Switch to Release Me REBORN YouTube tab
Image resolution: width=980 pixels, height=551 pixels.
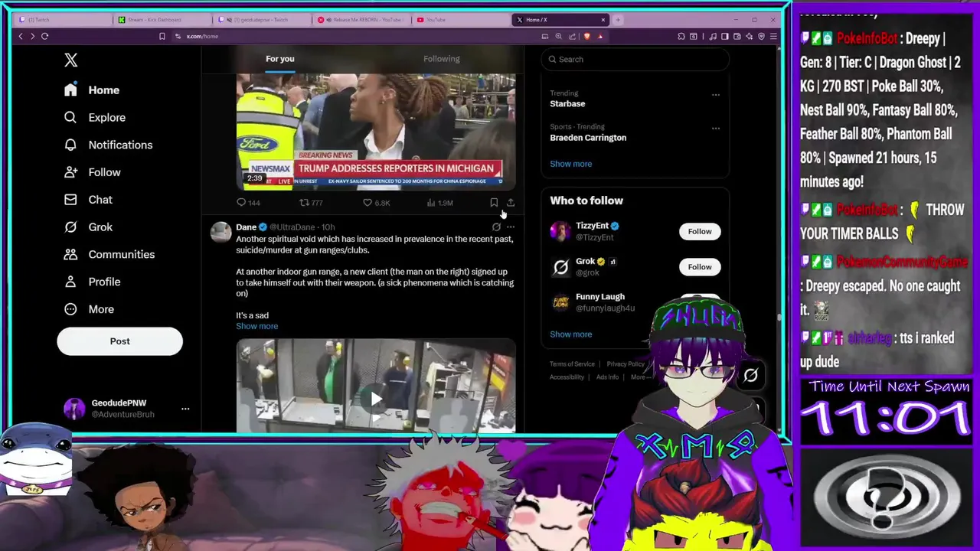361,20
